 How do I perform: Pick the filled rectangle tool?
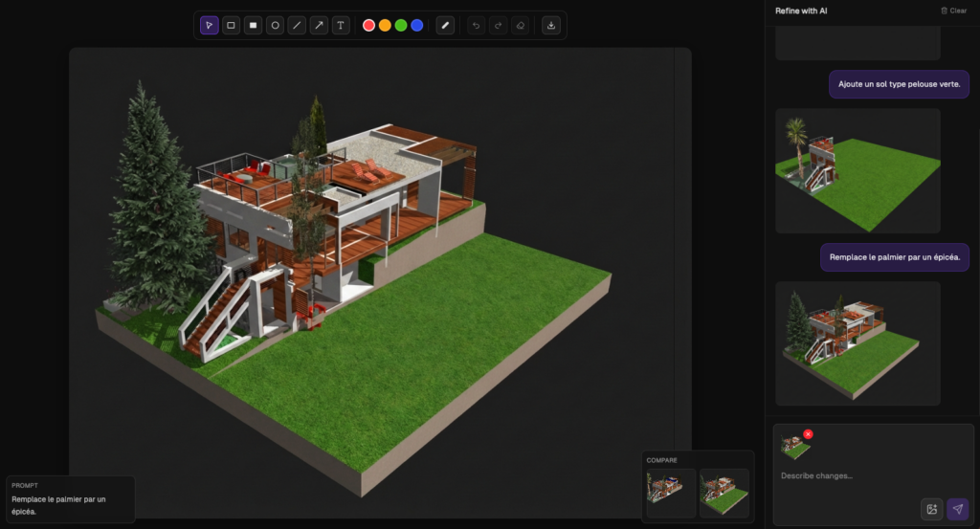[253, 25]
